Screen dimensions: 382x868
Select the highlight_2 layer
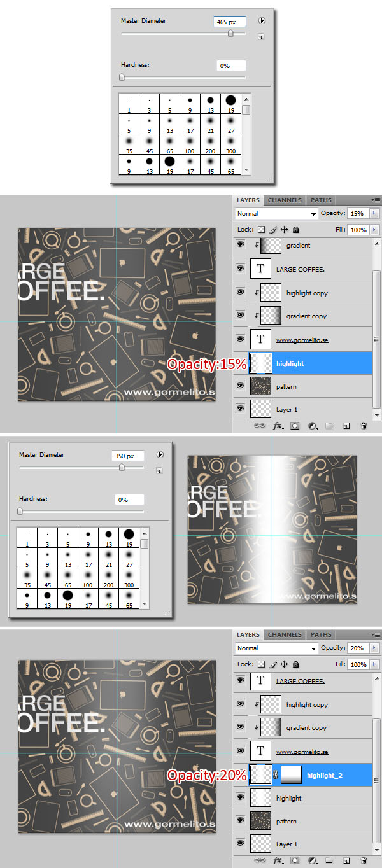click(325, 775)
